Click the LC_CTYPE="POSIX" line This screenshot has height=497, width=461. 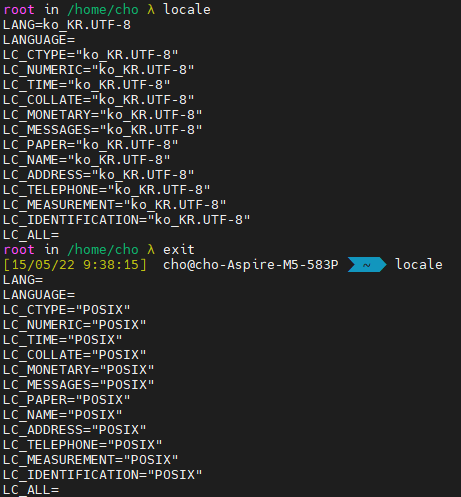click(x=67, y=310)
